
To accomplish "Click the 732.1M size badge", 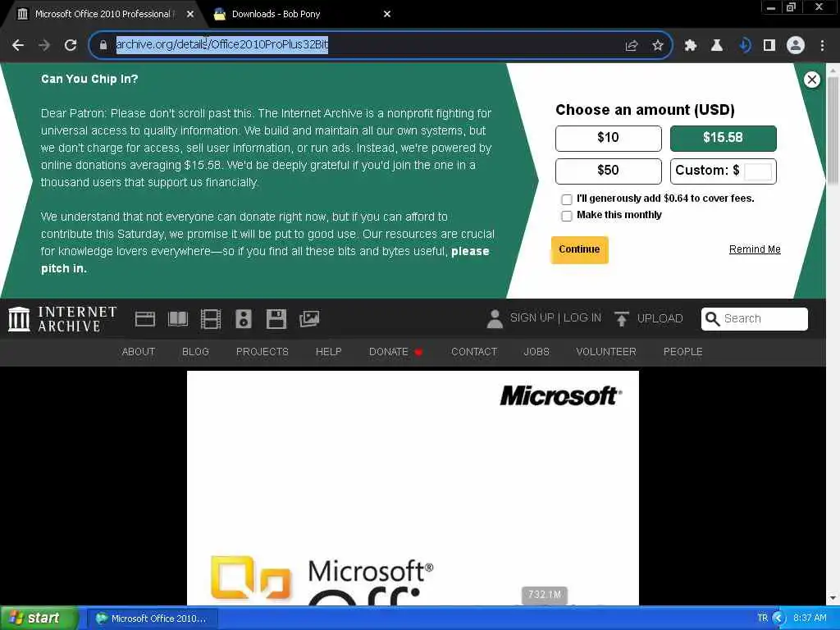I will 545,595.
